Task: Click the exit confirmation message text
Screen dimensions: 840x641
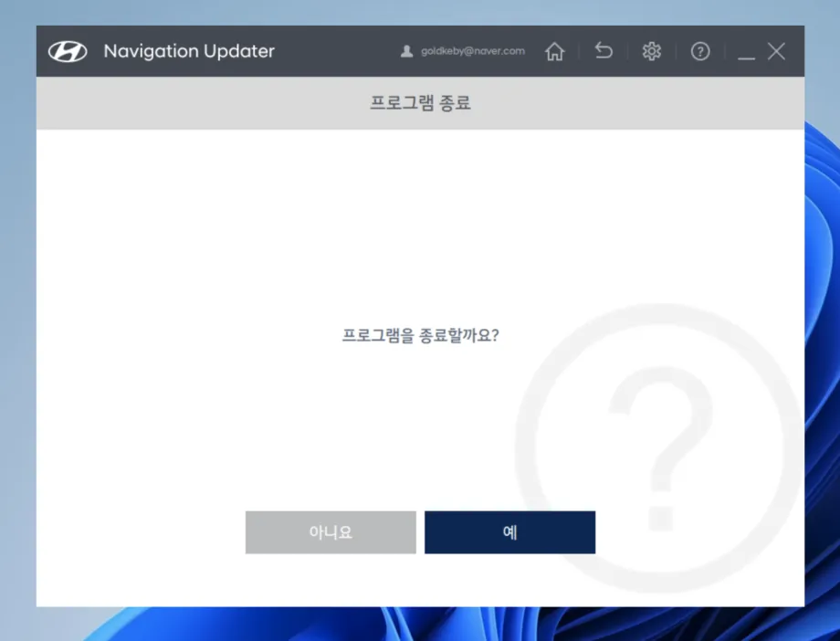Action: pos(420,336)
